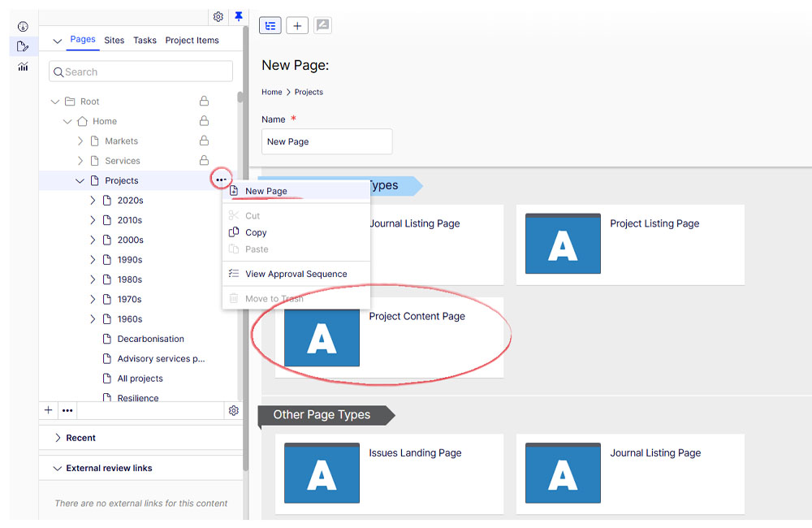Select the Markets page in the tree
The height and width of the screenshot is (528, 812).
pyautogui.click(x=121, y=141)
